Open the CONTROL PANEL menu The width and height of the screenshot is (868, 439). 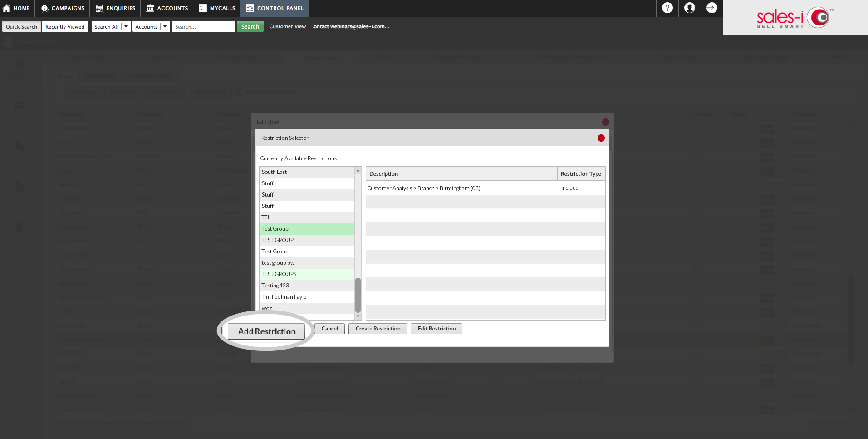tap(275, 8)
